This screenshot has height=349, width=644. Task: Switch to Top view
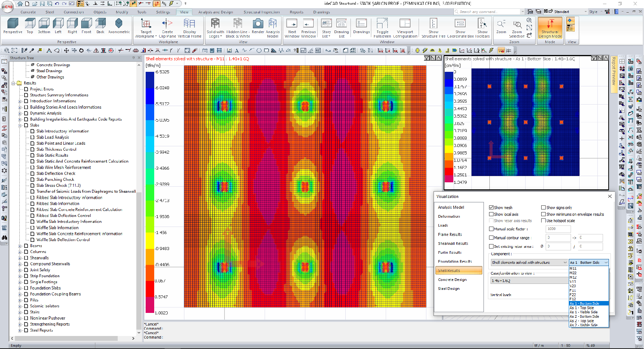click(30, 26)
